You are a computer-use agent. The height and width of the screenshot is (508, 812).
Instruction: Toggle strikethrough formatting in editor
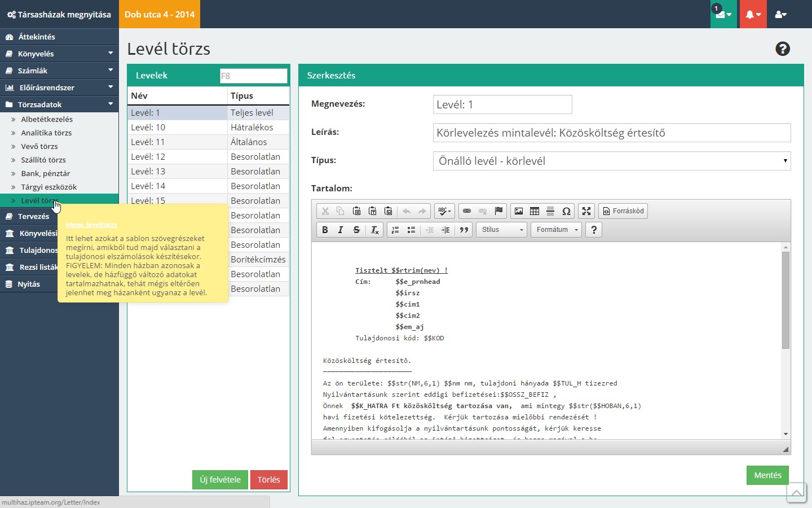click(x=356, y=230)
